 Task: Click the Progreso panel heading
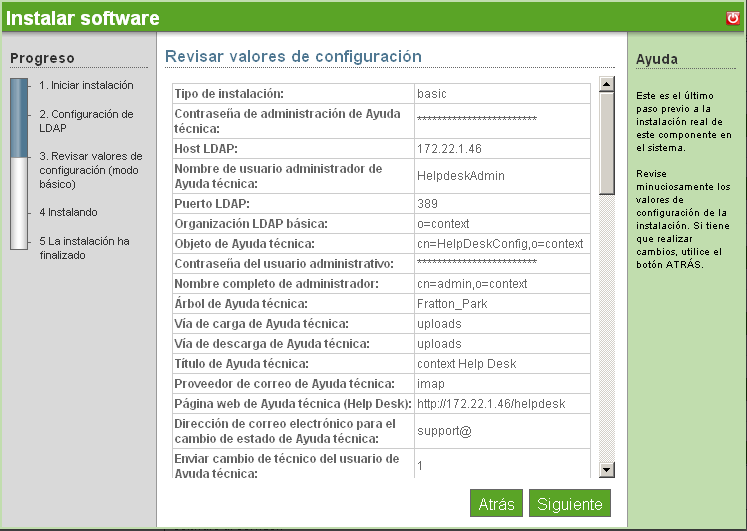(x=42, y=58)
